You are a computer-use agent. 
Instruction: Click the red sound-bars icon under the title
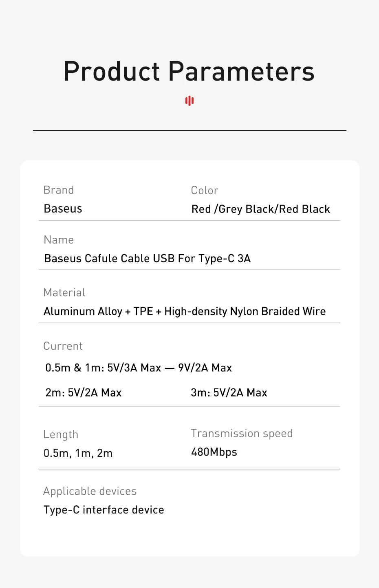(x=189, y=101)
